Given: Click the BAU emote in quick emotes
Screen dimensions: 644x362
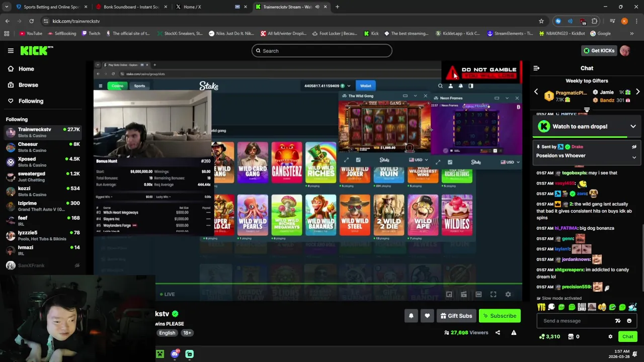Looking at the screenshot, I should coord(582,307).
